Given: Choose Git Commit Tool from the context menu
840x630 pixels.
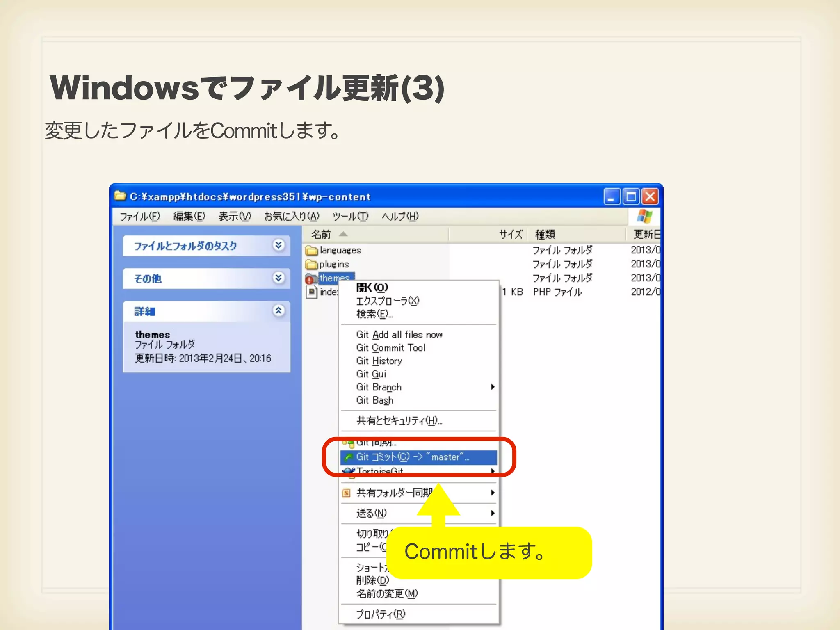Looking at the screenshot, I should (x=390, y=348).
